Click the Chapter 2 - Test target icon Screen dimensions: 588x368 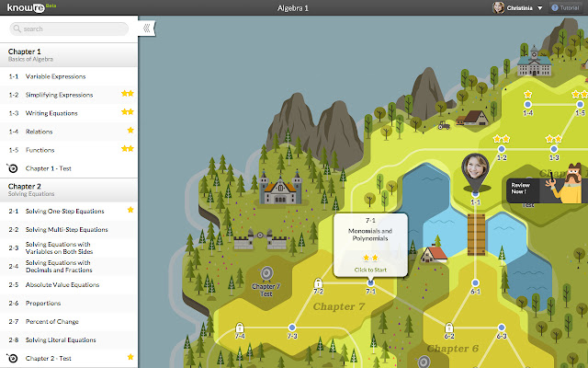coord(12,358)
